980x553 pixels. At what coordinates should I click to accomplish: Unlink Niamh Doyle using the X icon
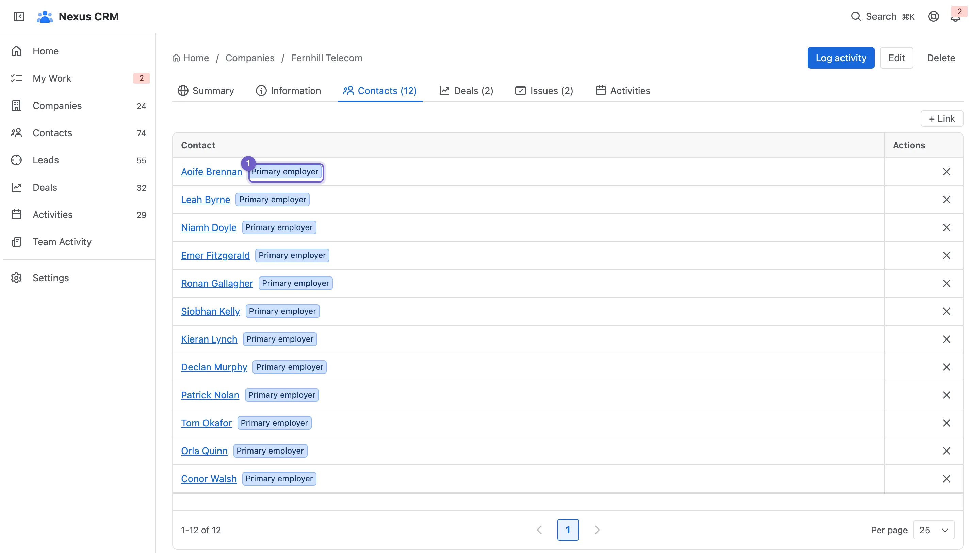(x=947, y=227)
